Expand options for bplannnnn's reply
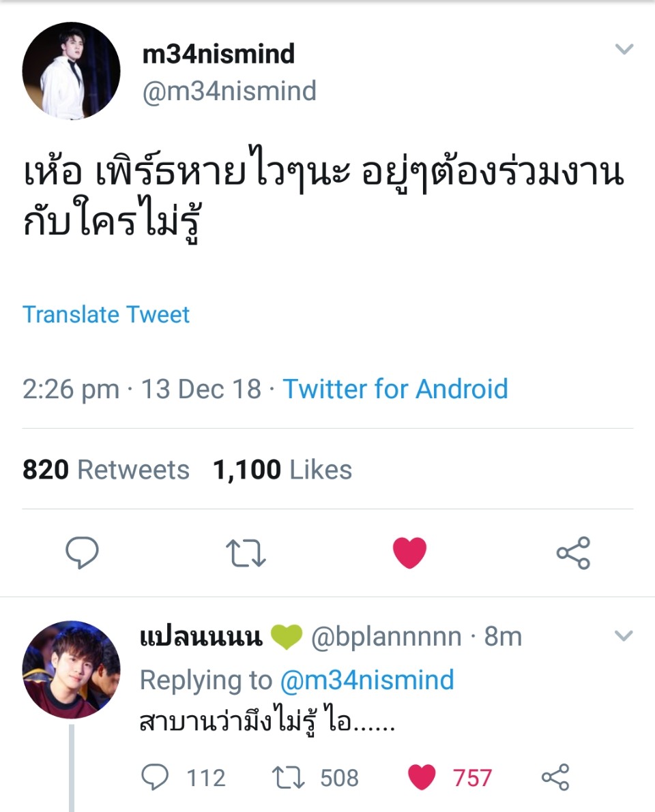 coord(624,636)
